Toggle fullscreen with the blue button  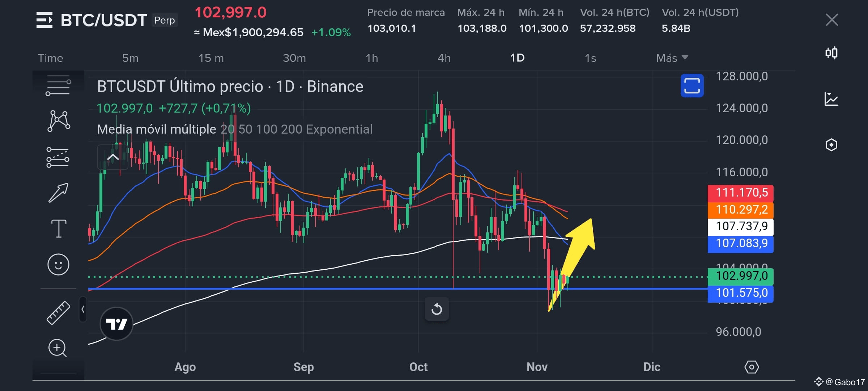point(692,86)
